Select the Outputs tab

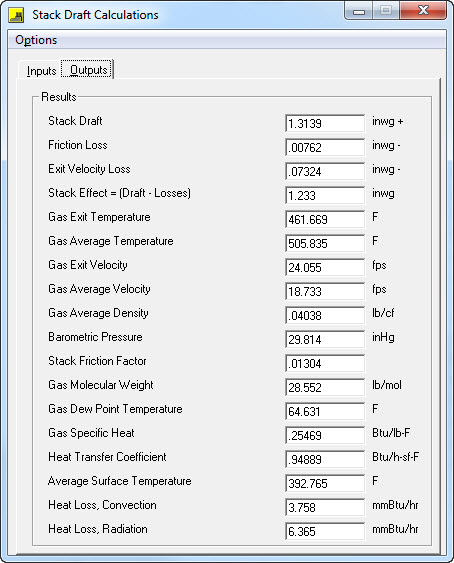(x=87, y=69)
